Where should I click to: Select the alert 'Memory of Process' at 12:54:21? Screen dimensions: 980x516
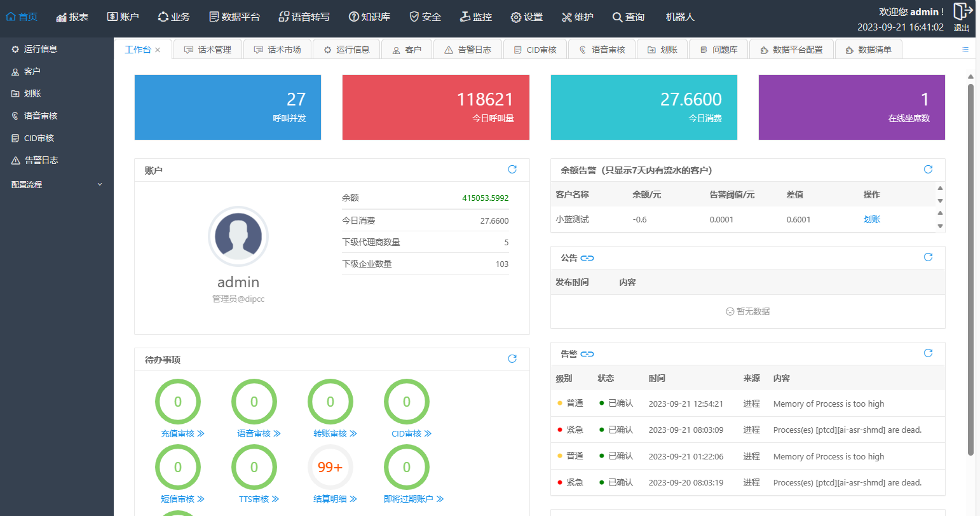[748, 404]
